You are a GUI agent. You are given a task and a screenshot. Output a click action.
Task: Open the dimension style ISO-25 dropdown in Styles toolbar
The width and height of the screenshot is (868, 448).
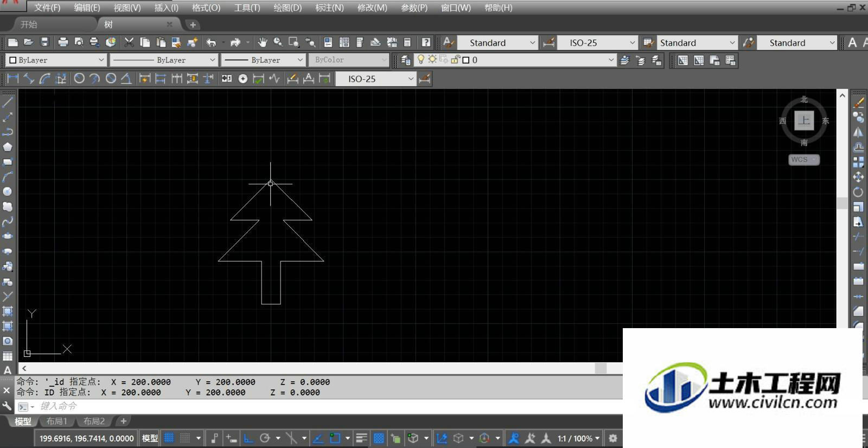pos(598,42)
